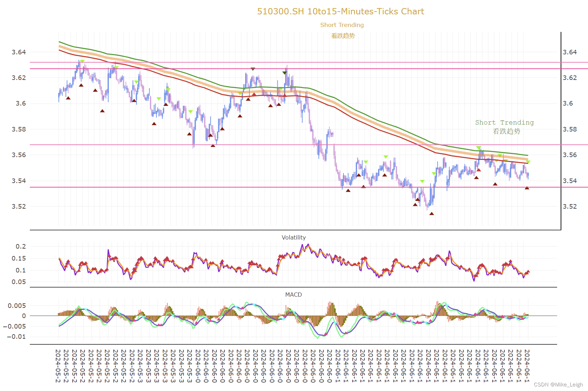This screenshot has width=588, height=391.
Task: Click the Volatility subplot title
Action: click(294, 237)
